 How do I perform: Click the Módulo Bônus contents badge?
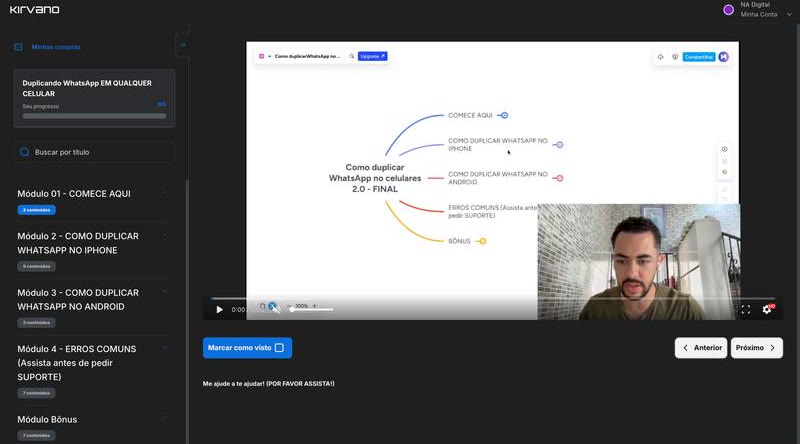[x=36, y=435]
